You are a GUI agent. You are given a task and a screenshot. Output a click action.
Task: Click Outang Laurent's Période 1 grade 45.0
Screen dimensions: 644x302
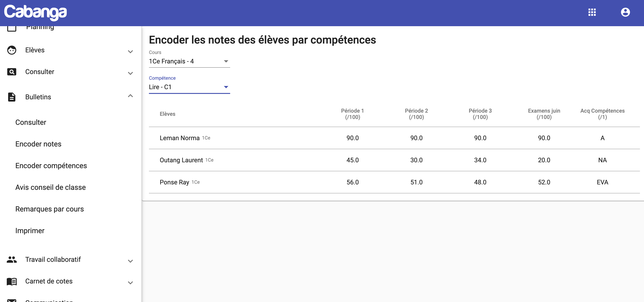tap(352, 160)
